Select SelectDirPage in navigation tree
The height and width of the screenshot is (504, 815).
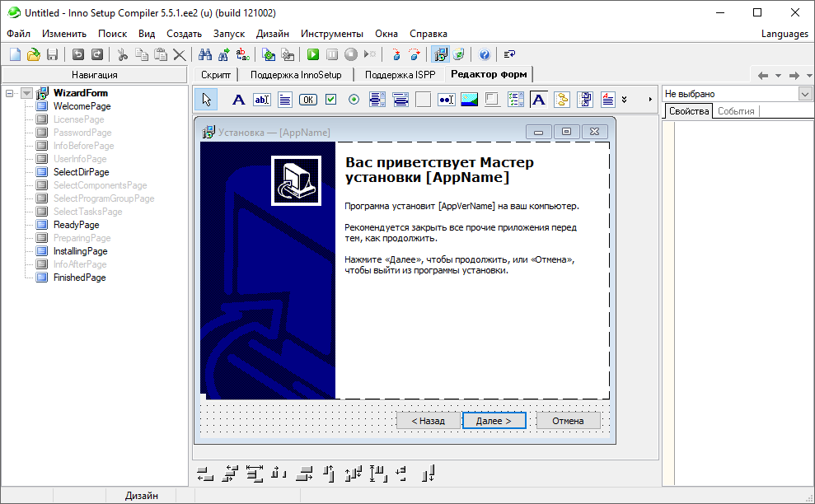[81, 172]
